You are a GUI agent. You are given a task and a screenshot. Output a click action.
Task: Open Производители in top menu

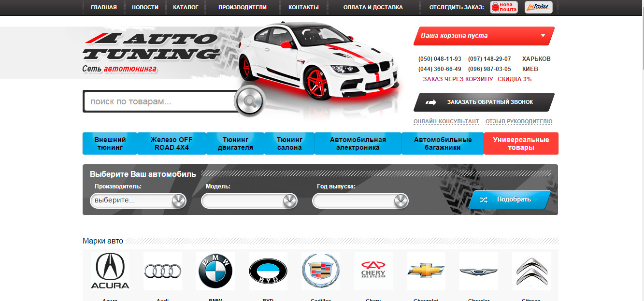coord(243,7)
